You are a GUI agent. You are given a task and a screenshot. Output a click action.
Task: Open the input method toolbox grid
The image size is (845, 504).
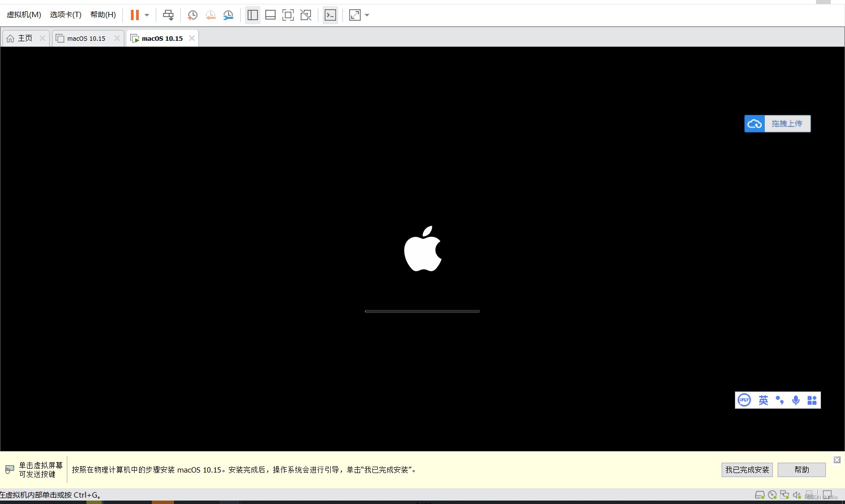(812, 400)
